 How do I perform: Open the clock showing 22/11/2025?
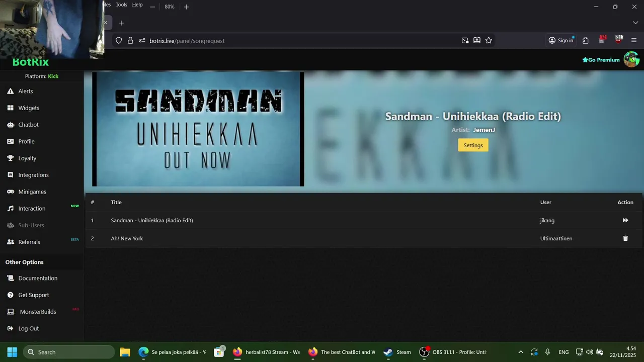[623, 352]
